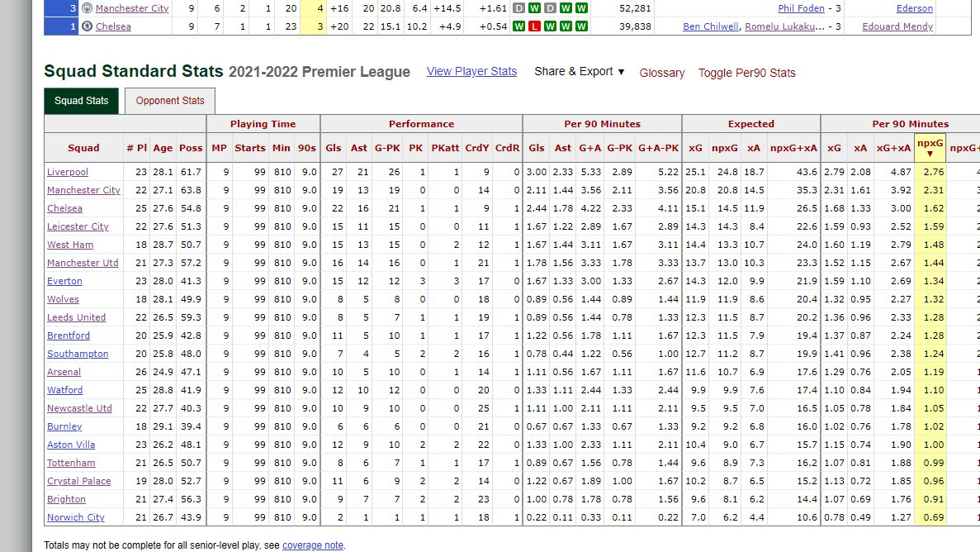
Task: Open the Glossary
Action: (662, 73)
